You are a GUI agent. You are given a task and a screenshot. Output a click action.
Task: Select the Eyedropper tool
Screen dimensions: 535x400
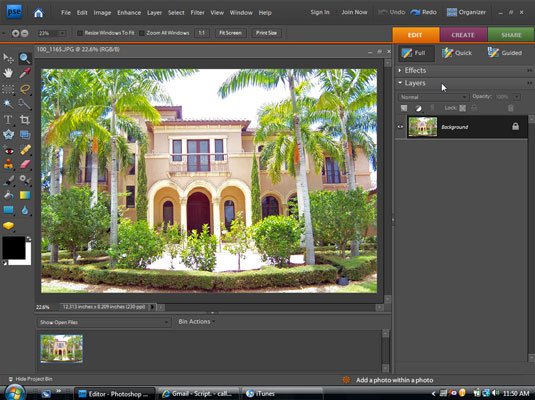pos(25,73)
